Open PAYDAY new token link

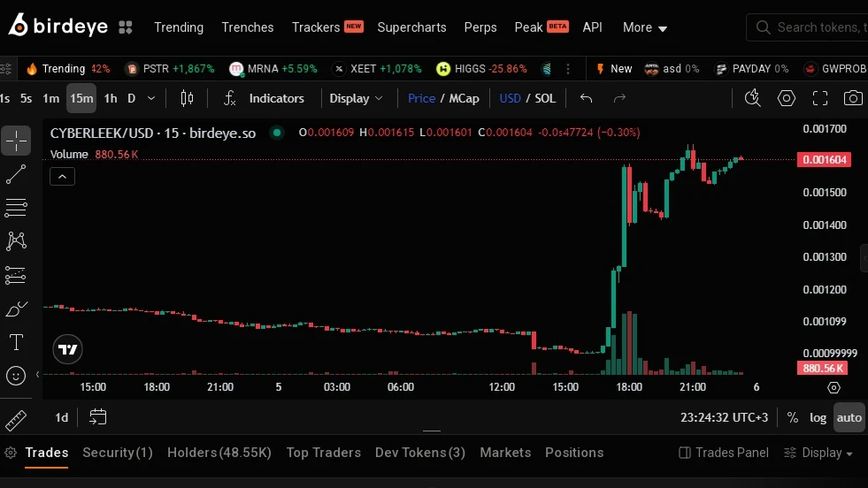pyautogui.click(x=752, y=69)
